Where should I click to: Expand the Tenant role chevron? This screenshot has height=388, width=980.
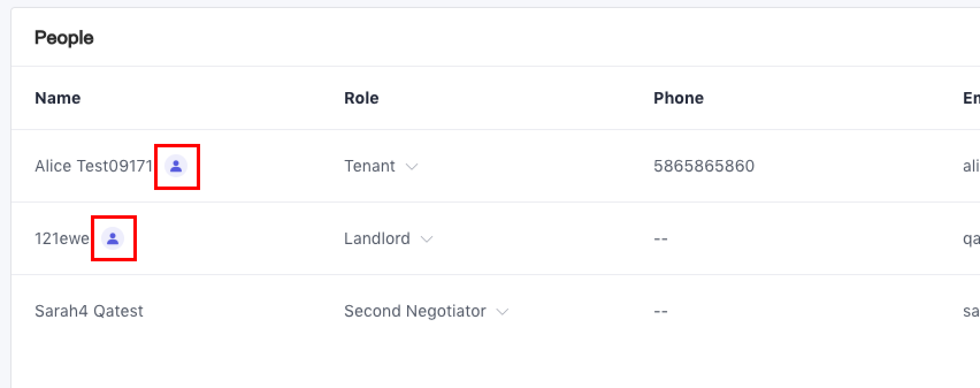(x=412, y=167)
